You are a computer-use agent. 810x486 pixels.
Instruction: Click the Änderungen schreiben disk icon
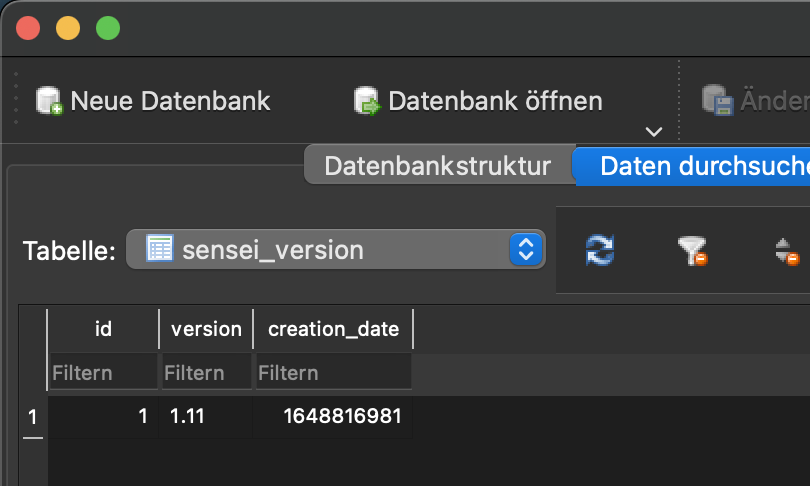[x=718, y=100]
